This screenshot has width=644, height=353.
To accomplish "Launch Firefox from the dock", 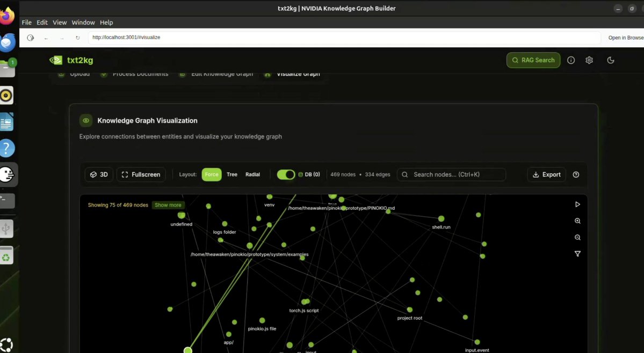I will (x=7, y=17).
